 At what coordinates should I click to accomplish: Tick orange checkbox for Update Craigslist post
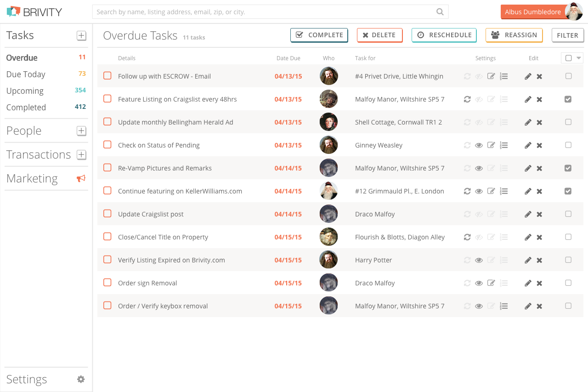pyautogui.click(x=107, y=214)
